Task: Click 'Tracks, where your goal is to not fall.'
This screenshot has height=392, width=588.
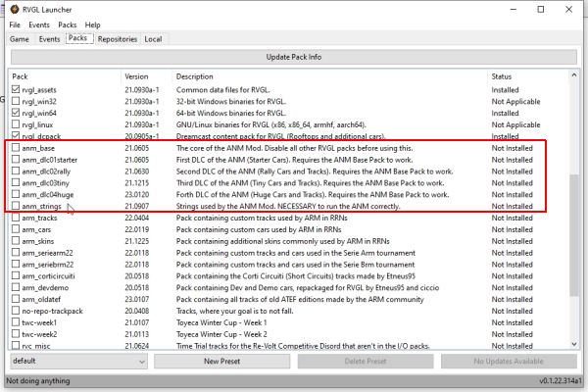Action: click(x=235, y=311)
